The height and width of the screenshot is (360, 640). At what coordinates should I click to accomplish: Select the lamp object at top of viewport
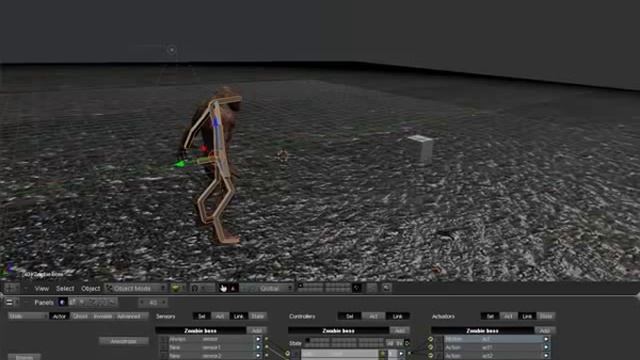[172, 50]
